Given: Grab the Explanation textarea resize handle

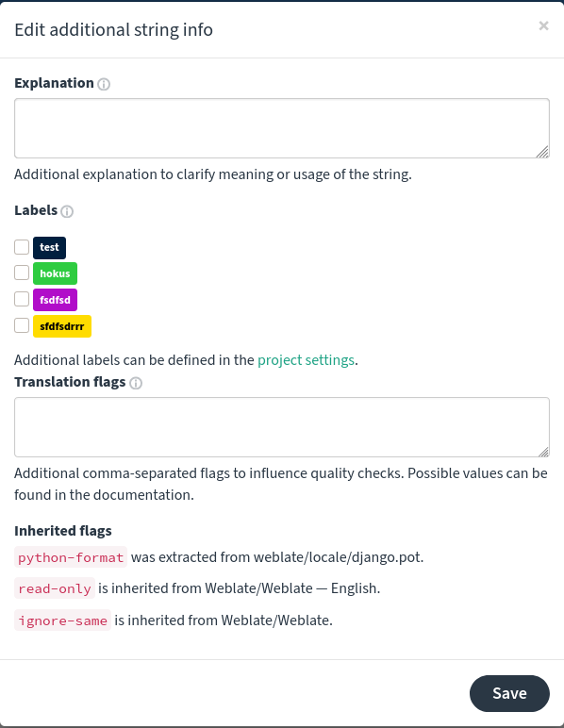Looking at the screenshot, I should (542, 152).
